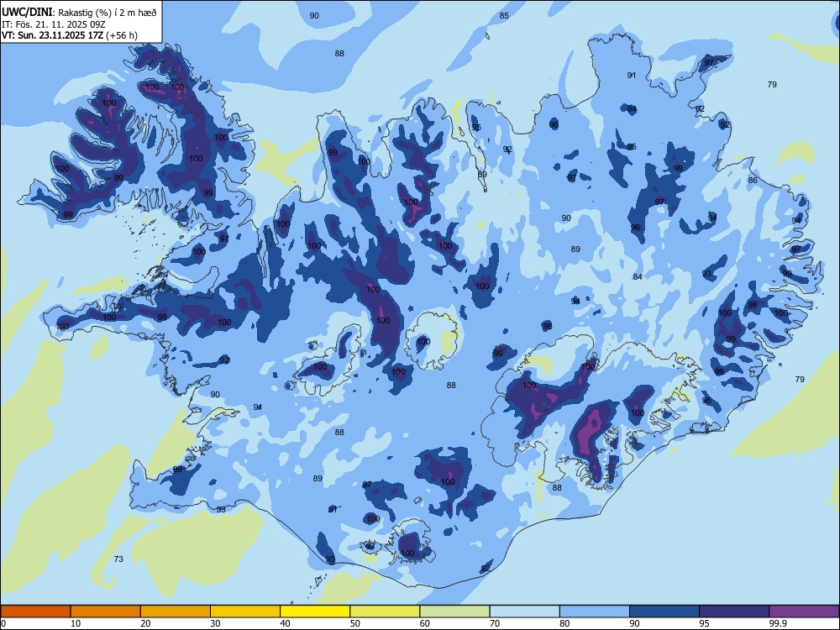Click the "85" humidity value on the map
The image size is (840, 630).
click(504, 15)
